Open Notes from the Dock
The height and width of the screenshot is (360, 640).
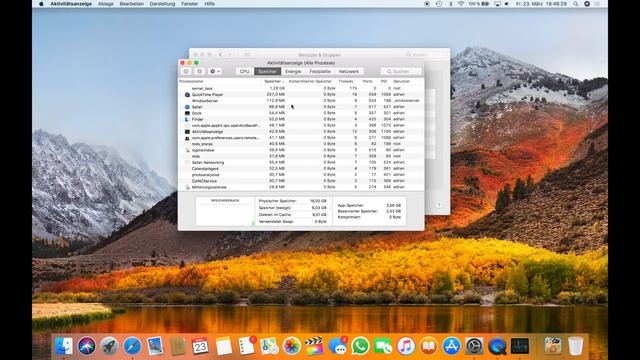click(x=224, y=346)
